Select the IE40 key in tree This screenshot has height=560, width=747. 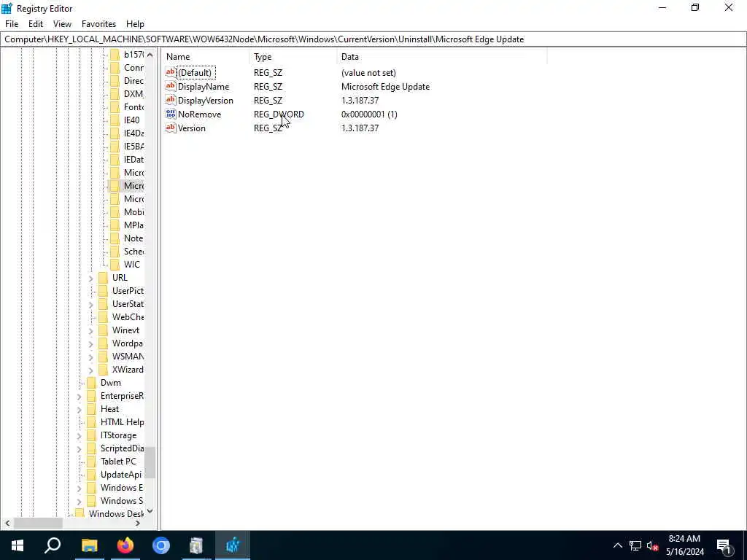131,120
